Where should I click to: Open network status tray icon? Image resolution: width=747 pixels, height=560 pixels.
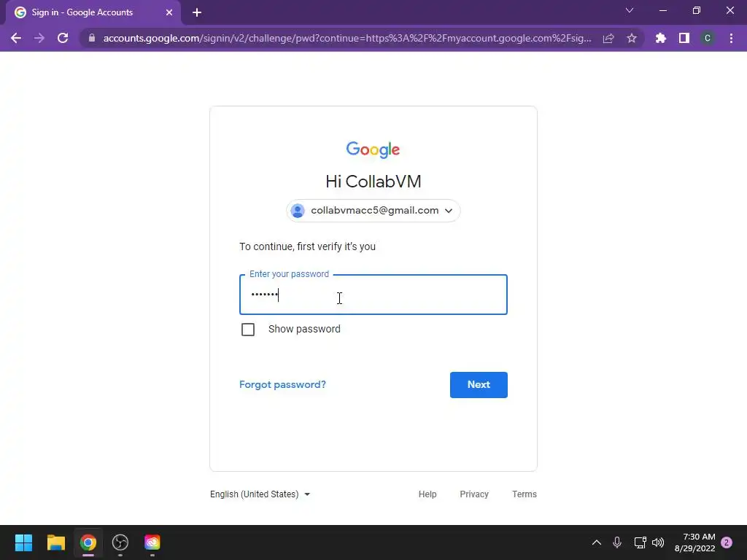[x=640, y=542]
